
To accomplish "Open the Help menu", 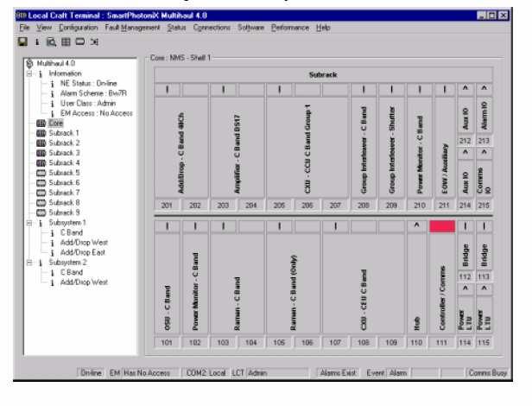I will tap(323, 28).
